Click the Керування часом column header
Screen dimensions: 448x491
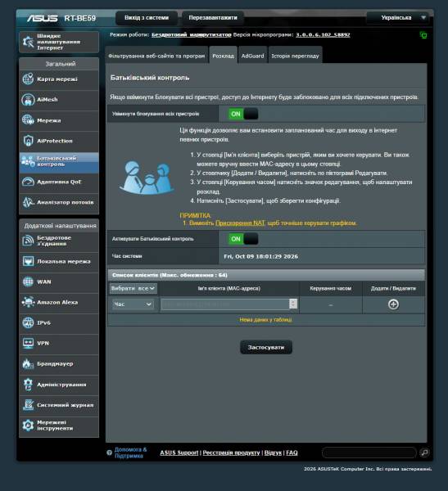coord(330,288)
